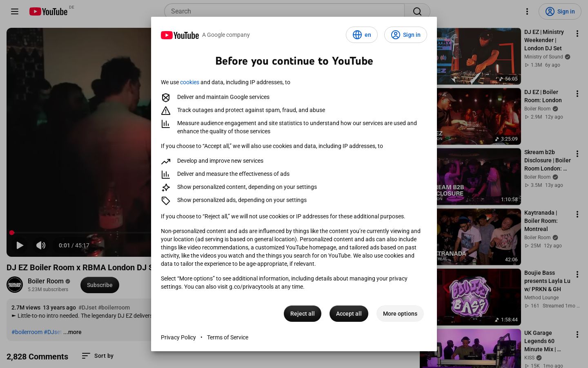Image resolution: width=588 pixels, height=368 pixels.
Task: Open the cookies link
Action: point(189,82)
